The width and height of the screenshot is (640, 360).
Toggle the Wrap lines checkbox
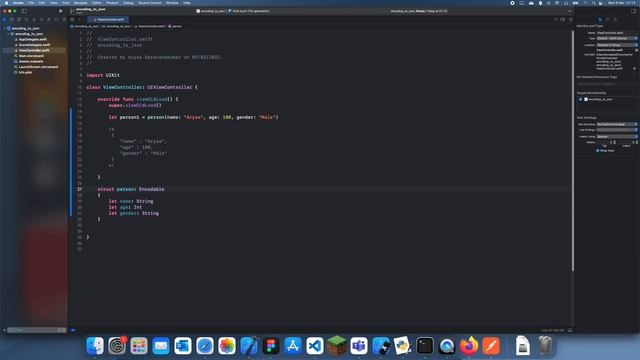point(598,151)
